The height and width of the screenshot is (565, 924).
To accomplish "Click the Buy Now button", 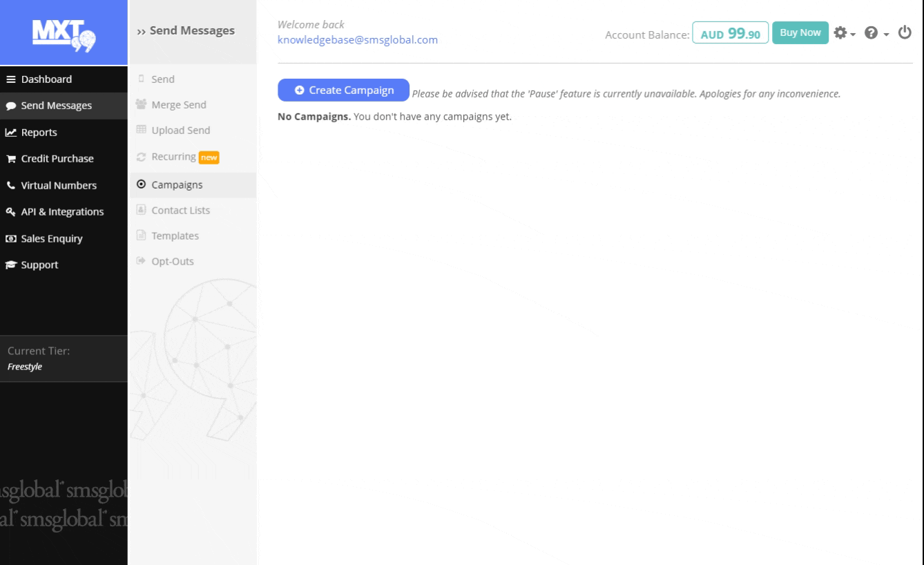I will coord(800,32).
